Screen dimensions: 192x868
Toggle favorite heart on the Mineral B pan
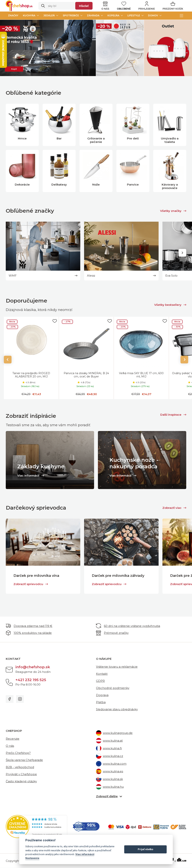pyautogui.click(x=109, y=321)
